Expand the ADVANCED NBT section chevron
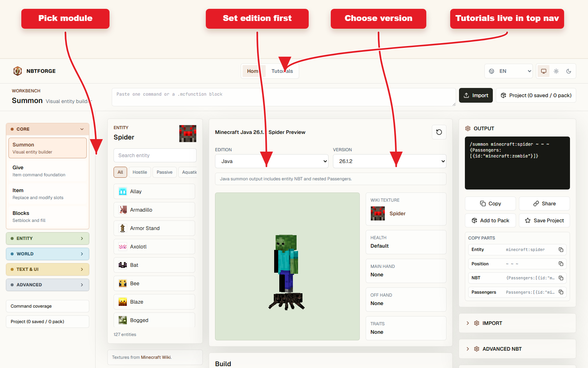The width and height of the screenshot is (588, 368). tap(468, 349)
